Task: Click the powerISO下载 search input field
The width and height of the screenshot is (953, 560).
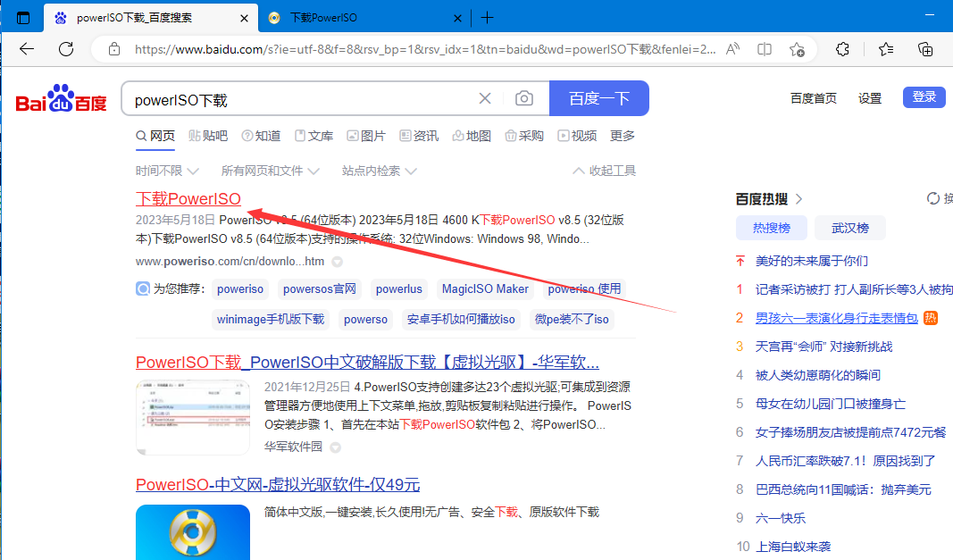Action: coord(295,99)
